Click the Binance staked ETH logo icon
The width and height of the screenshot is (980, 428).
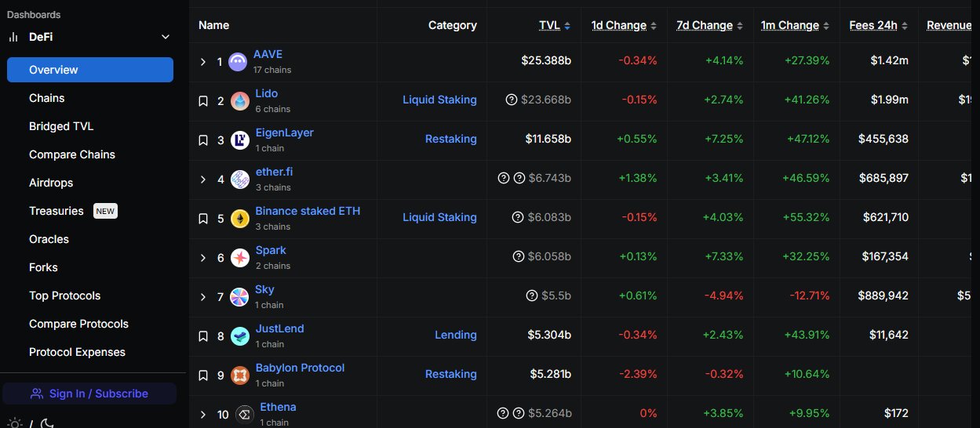click(x=240, y=219)
